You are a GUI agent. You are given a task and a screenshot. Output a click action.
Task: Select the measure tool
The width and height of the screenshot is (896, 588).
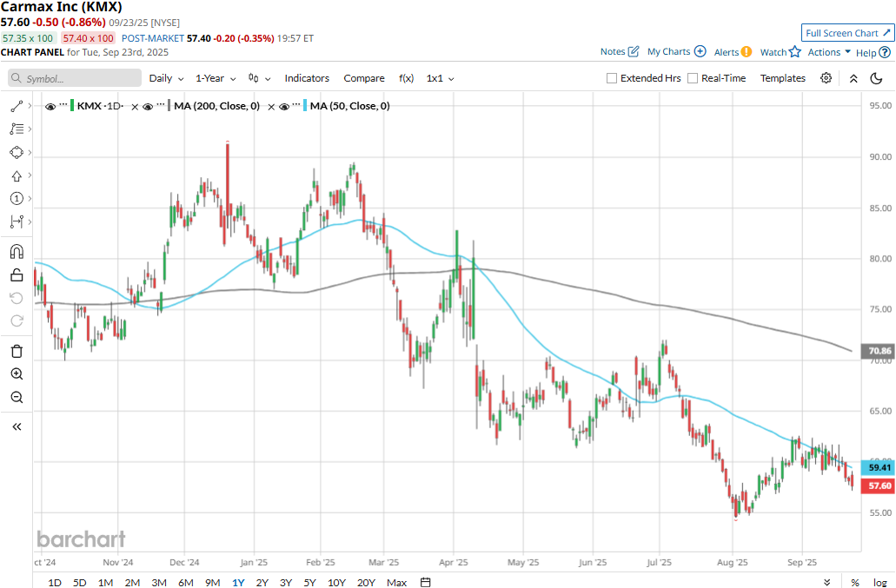[17, 222]
